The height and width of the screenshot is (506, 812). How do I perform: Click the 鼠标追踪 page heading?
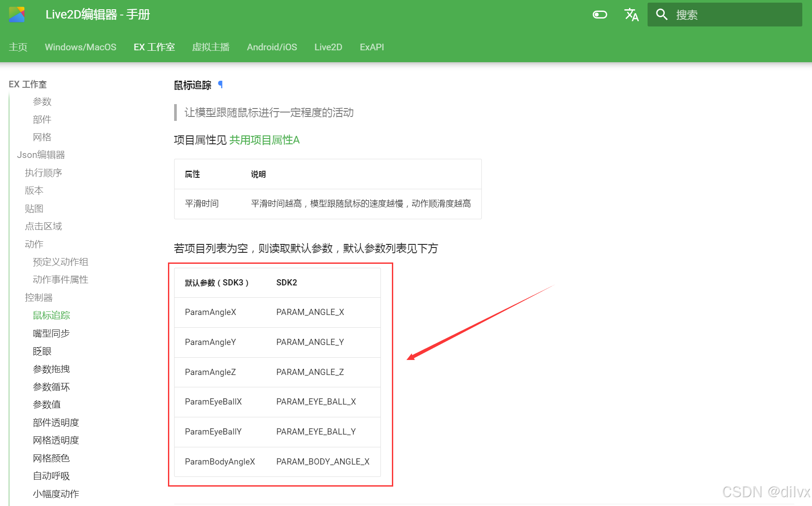pos(193,85)
